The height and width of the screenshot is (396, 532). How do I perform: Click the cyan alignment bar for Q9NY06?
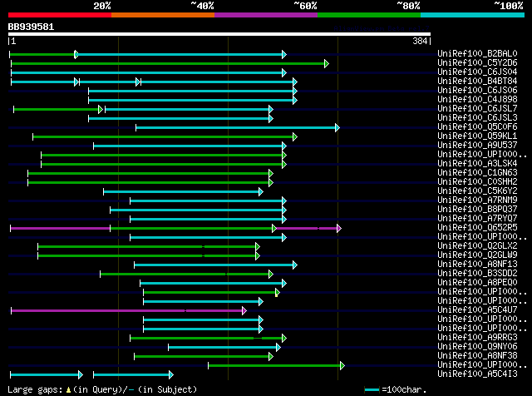pos(223,348)
